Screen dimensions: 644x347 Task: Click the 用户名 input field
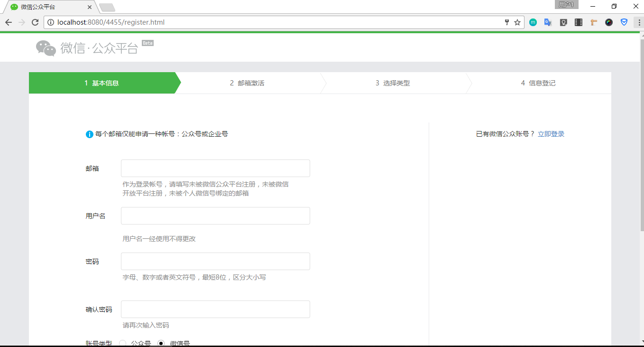pos(215,216)
